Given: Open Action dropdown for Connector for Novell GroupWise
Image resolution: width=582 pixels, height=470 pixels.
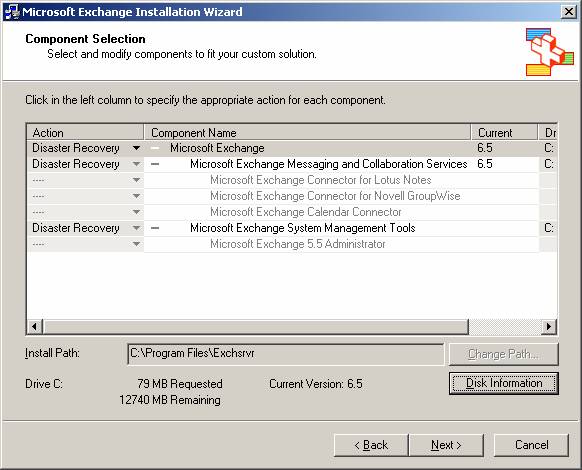Looking at the screenshot, I should [x=136, y=196].
